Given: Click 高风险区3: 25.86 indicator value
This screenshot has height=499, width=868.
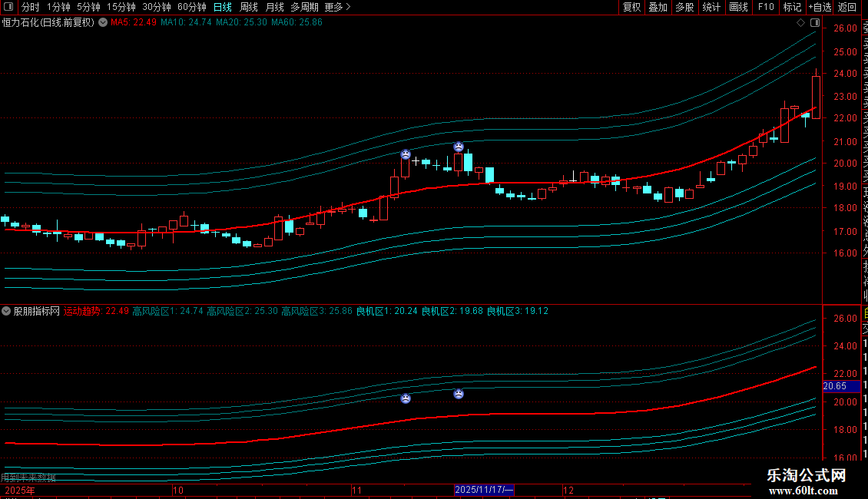Looking at the screenshot, I should tap(316, 311).
